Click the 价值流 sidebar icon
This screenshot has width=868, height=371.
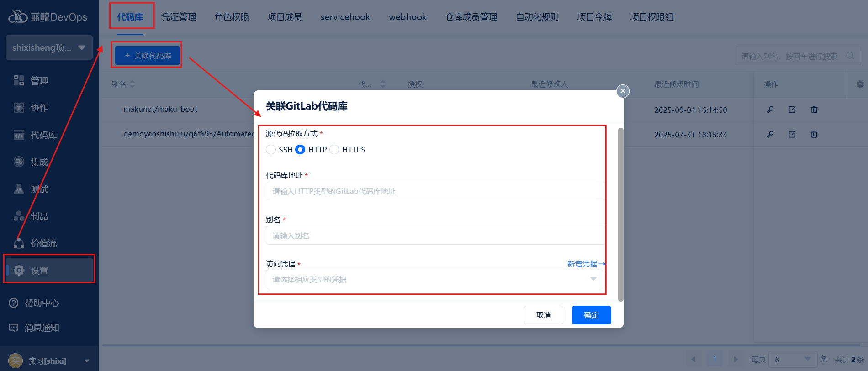tap(19, 243)
